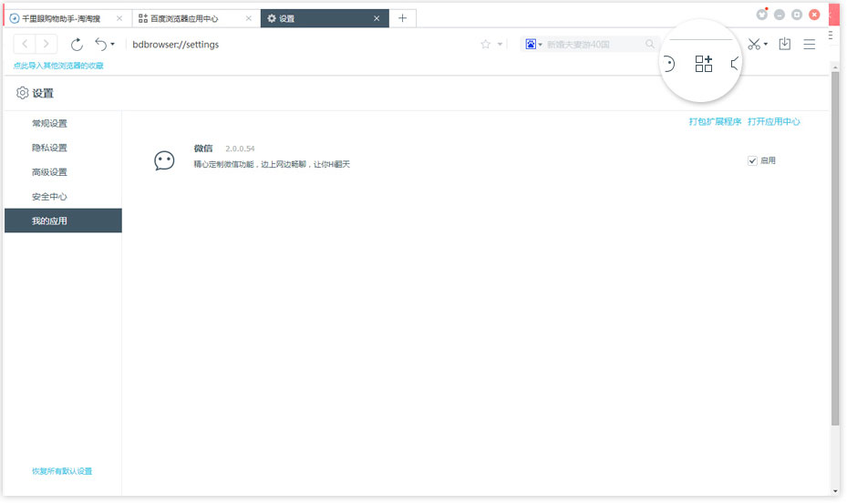
Task: Click the 打开应用中心 link
Action: pyautogui.click(x=773, y=121)
